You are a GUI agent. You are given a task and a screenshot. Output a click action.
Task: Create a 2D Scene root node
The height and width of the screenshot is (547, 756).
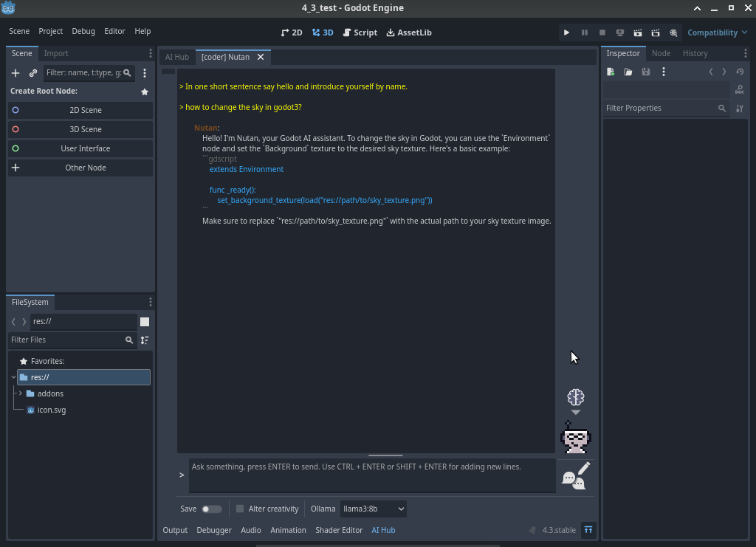(80, 111)
